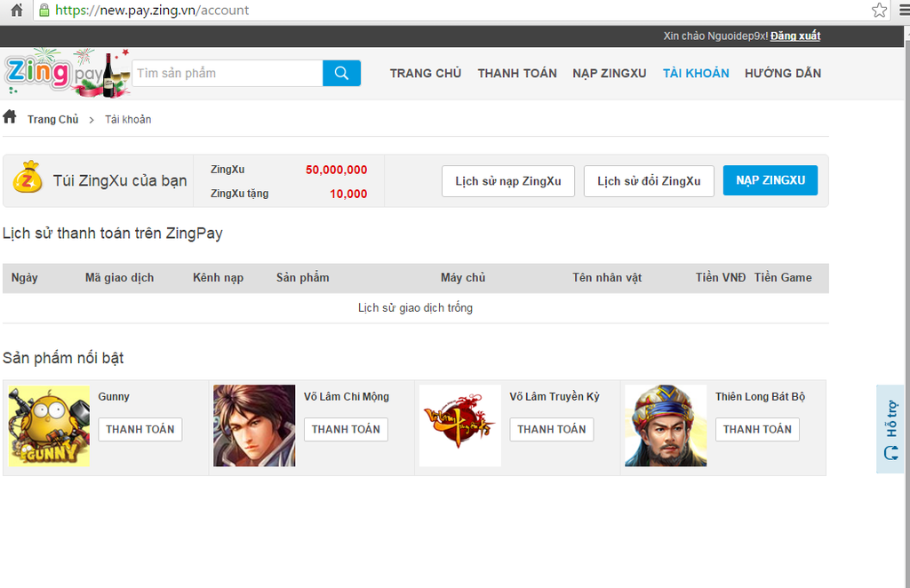
Task: Click the 50,000,000 ZingXu balance
Action: tap(337, 170)
